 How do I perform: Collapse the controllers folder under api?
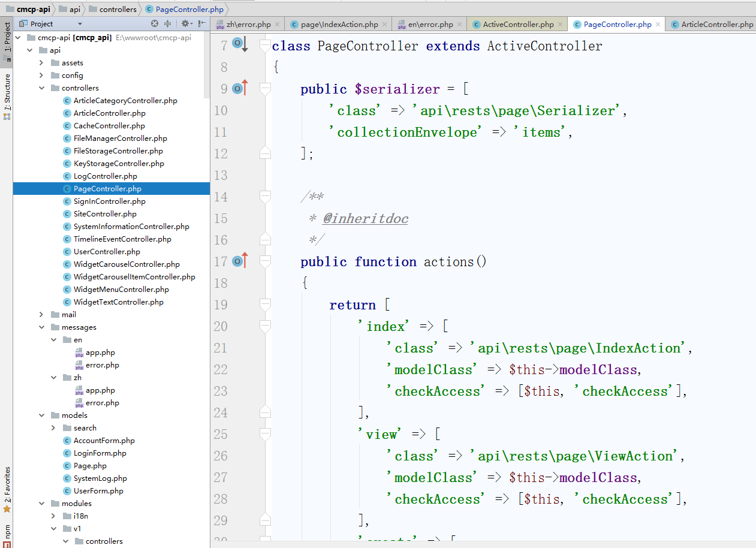[x=41, y=88]
